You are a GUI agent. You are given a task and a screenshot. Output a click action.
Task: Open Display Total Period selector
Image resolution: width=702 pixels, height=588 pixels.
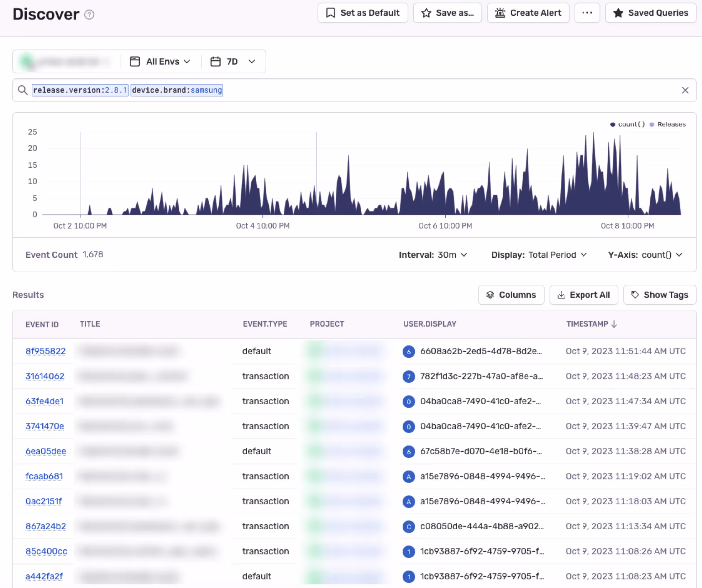[x=539, y=255]
